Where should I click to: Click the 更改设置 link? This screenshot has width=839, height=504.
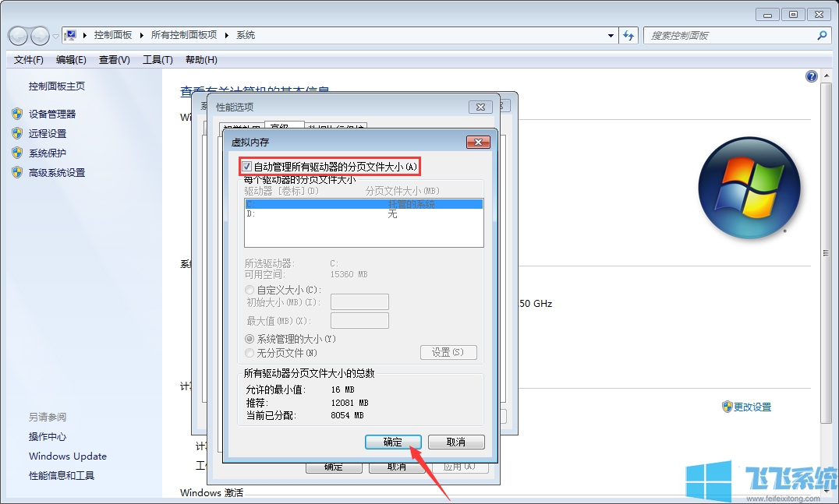click(752, 406)
